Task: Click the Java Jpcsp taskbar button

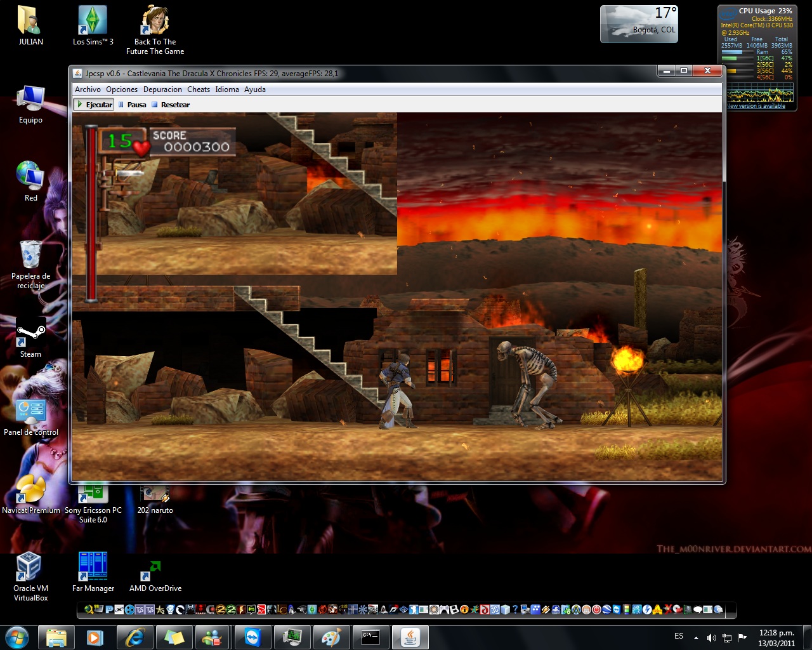Action: click(410, 637)
